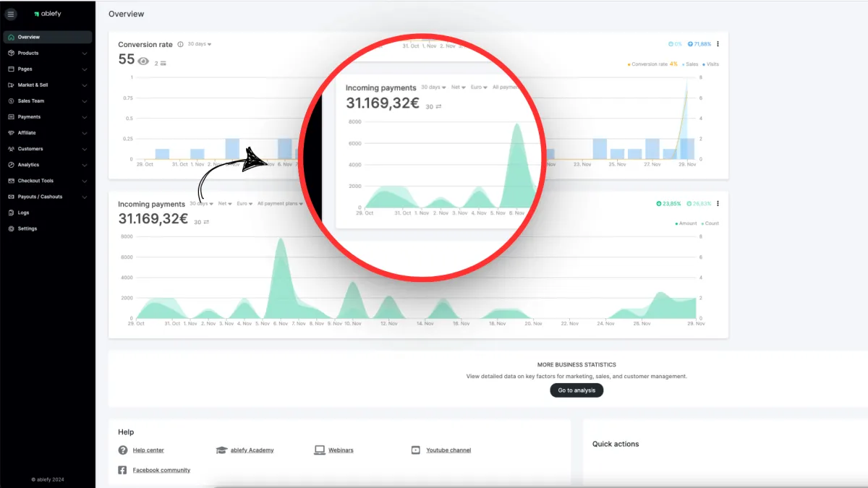This screenshot has height=488, width=868.
Task: Click the Quick actions heading
Action: 616,444
